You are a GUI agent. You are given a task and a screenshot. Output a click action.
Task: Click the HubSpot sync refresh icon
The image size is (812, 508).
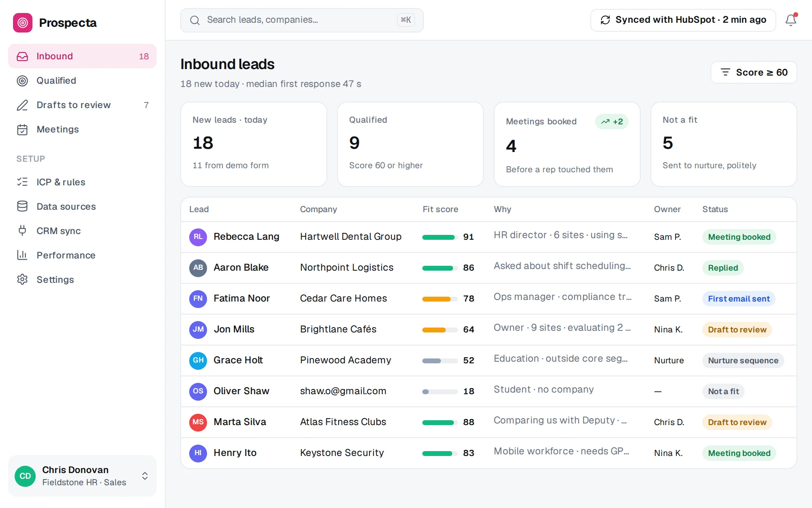(x=605, y=20)
